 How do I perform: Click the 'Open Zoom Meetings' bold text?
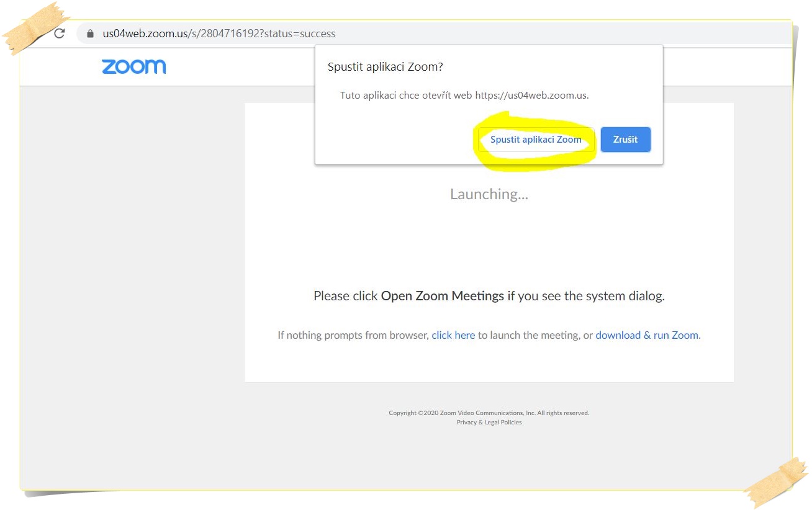[x=443, y=296]
